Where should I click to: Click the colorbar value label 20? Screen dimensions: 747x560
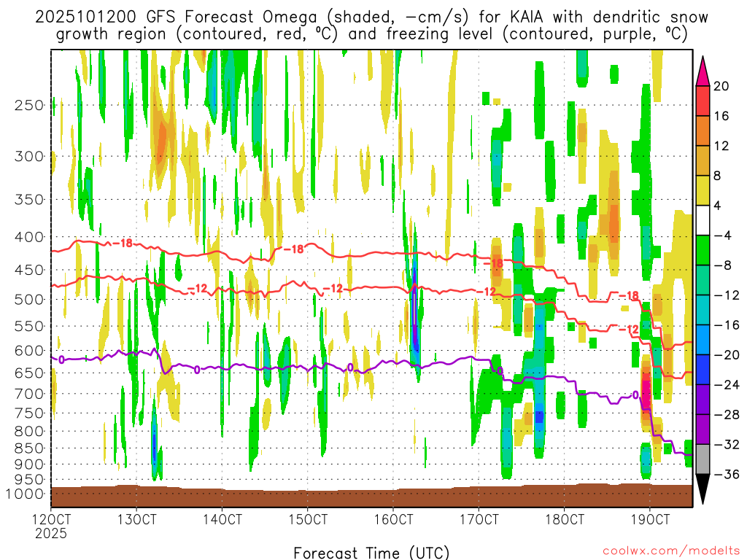pos(721,86)
